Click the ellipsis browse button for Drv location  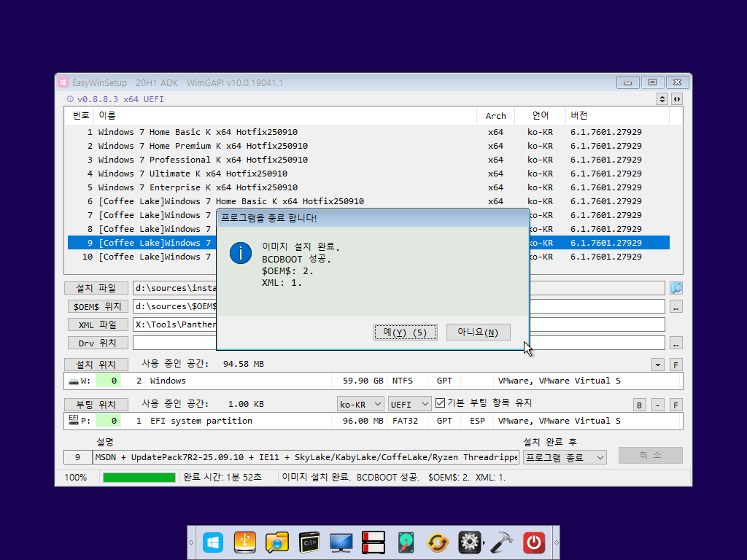click(676, 343)
